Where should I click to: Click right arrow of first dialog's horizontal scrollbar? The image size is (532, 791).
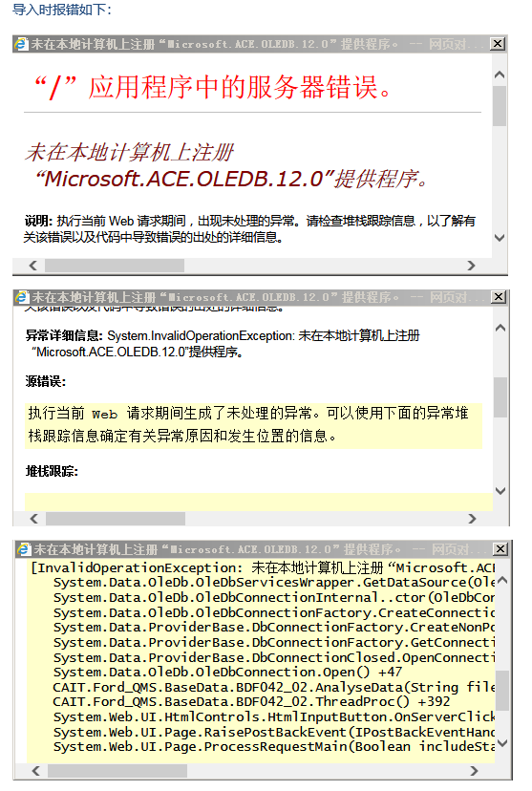coord(471,266)
